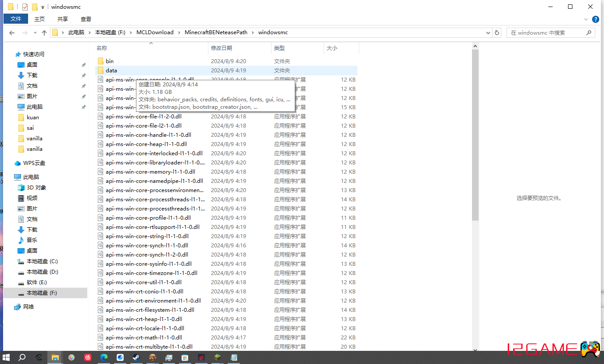604x364 pixels.
Task: Click MinecraftBENeteasePath breadcrumb
Action: [x=216, y=32]
